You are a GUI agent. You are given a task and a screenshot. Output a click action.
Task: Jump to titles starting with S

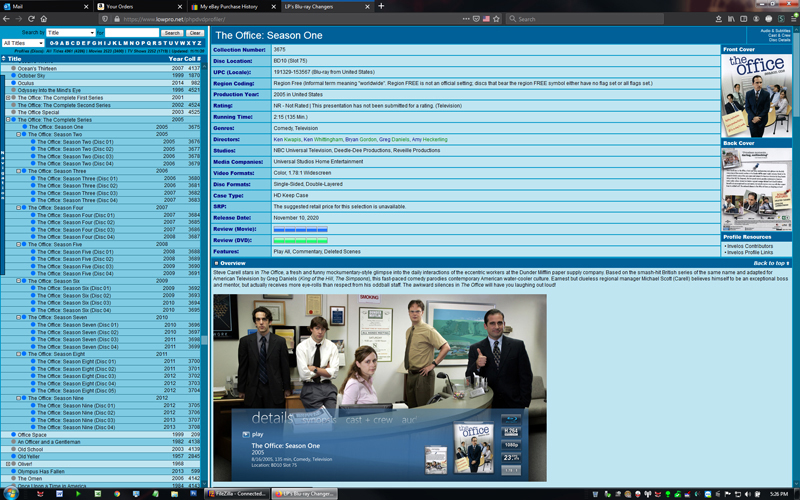pyautogui.click(x=159, y=43)
